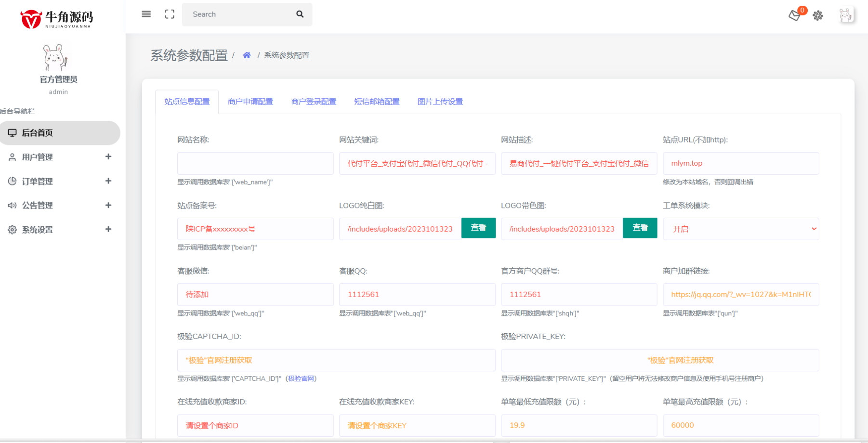Expand the 订单管理 plus sign
Image resolution: width=868 pixels, height=443 pixels.
pos(108,181)
